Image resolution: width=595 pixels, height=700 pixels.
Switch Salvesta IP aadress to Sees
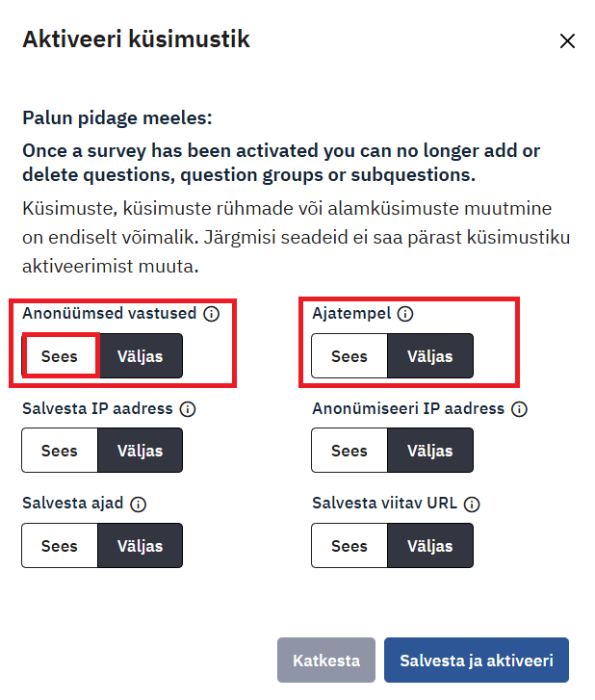click(60, 451)
